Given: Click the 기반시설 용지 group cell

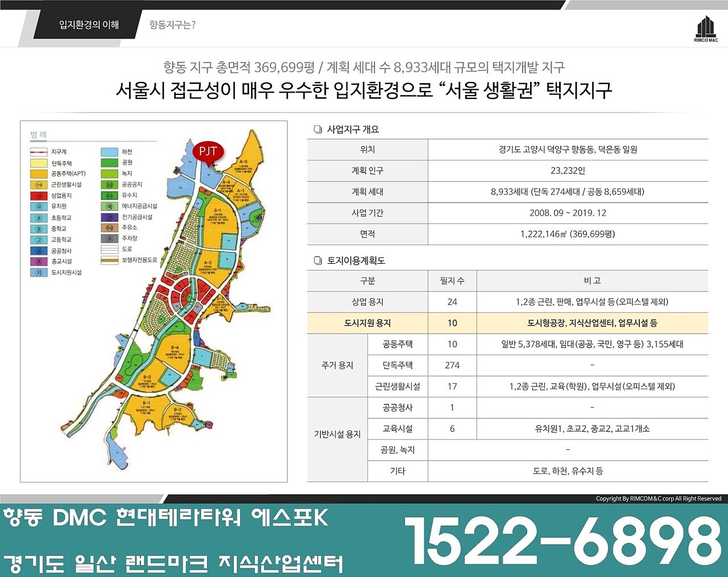Looking at the screenshot, I should click(x=337, y=434).
